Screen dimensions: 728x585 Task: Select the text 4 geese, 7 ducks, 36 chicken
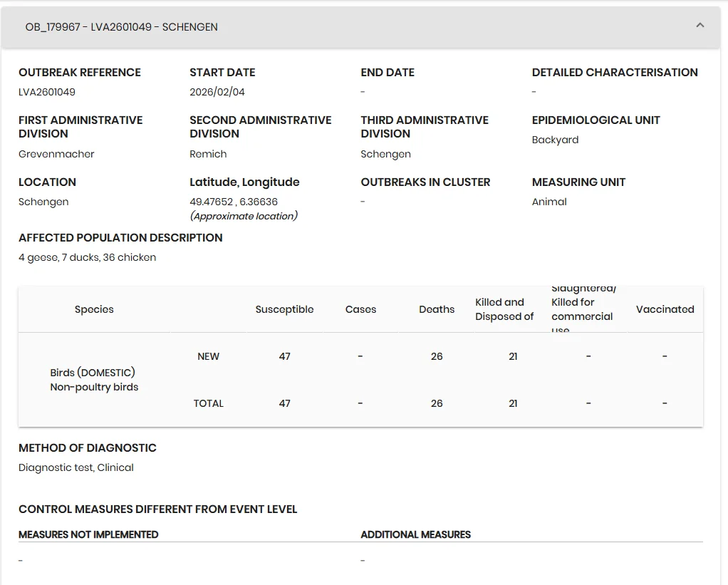[x=88, y=257]
